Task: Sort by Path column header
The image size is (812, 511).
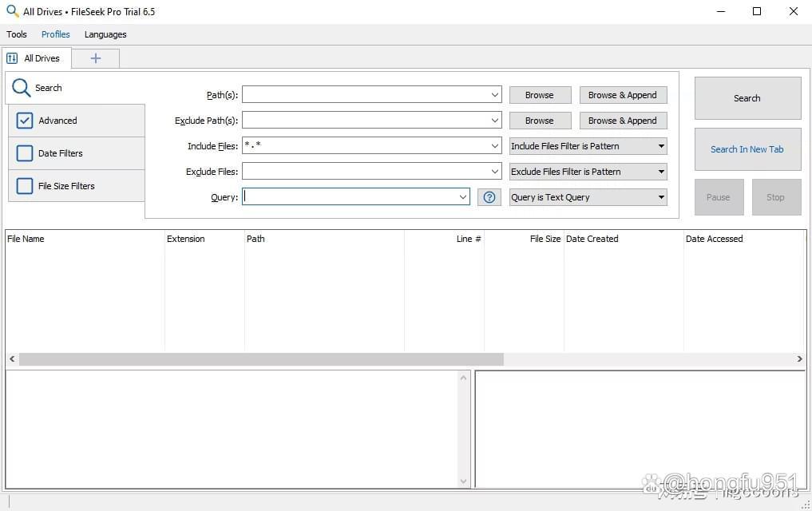Action: point(324,239)
